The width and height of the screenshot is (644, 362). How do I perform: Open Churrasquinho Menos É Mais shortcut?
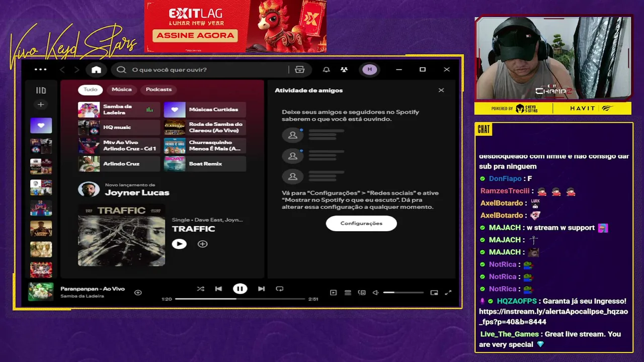tap(205, 146)
